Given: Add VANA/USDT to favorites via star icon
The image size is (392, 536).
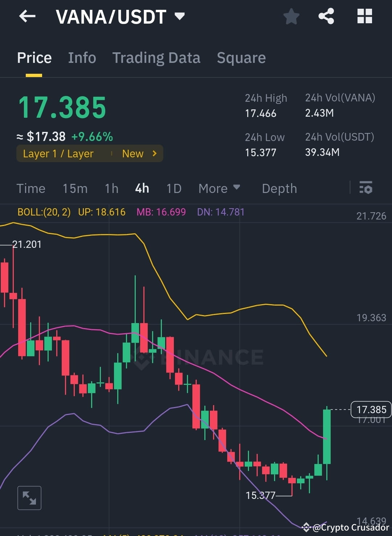Looking at the screenshot, I should (291, 16).
